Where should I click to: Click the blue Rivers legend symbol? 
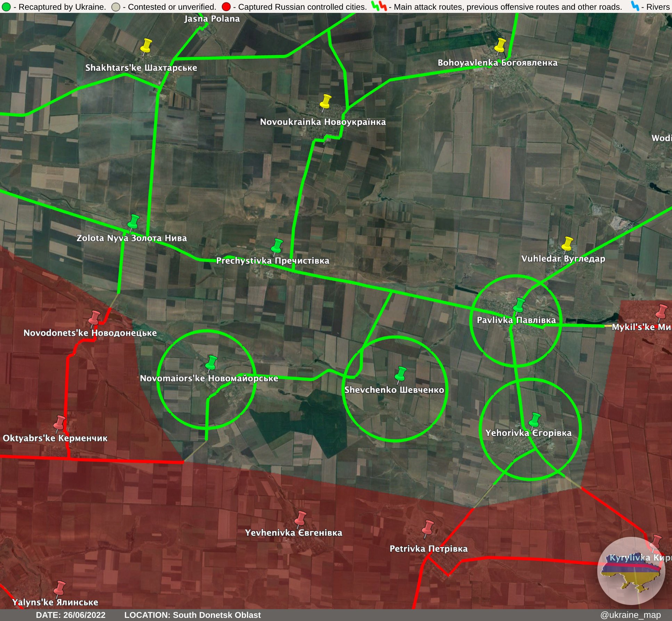click(x=635, y=6)
